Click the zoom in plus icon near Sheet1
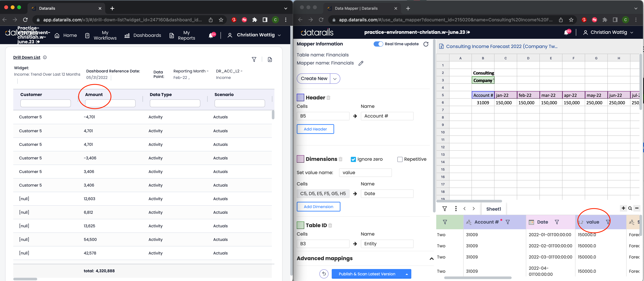This screenshot has width=644, height=281. (623, 208)
